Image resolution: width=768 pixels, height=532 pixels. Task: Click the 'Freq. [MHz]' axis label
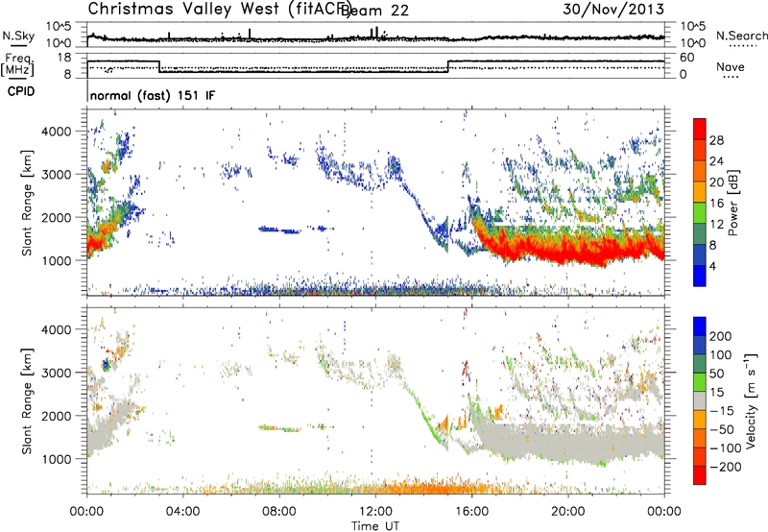tap(17, 65)
